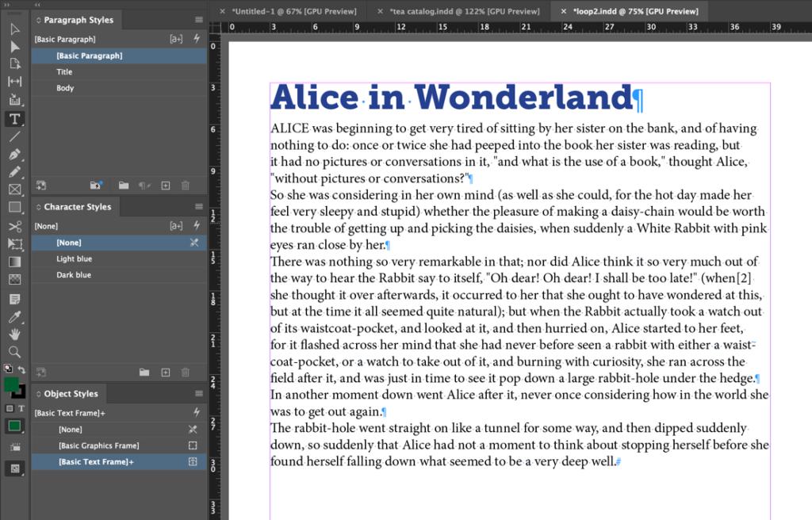Apply the Dark blue character style
This screenshot has width=812, height=520.
tap(119, 275)
